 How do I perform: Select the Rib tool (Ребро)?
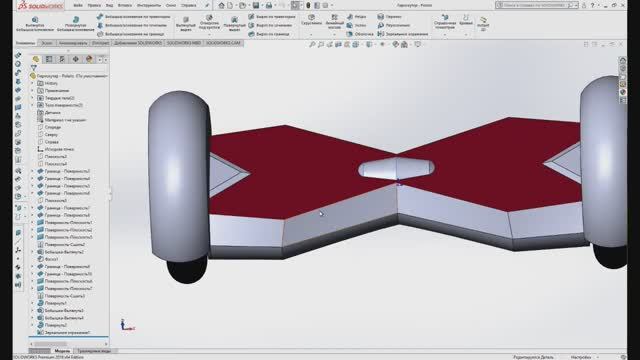pos(356,17)
